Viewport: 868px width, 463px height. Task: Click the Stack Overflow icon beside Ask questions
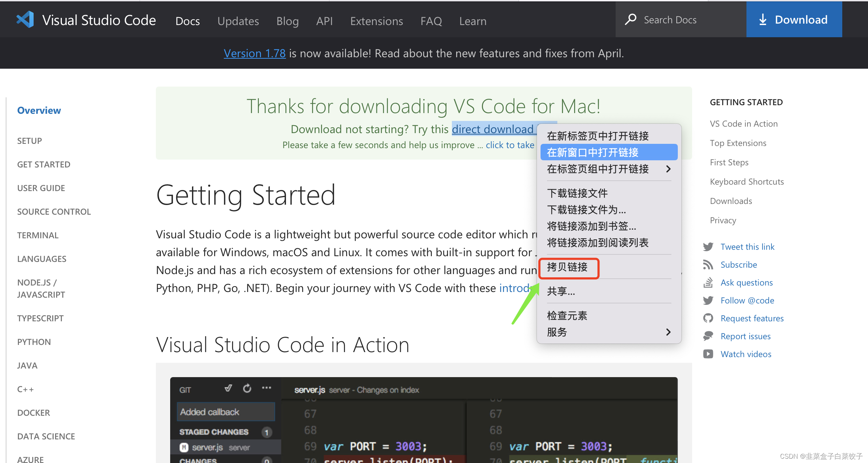pos(708,282)
